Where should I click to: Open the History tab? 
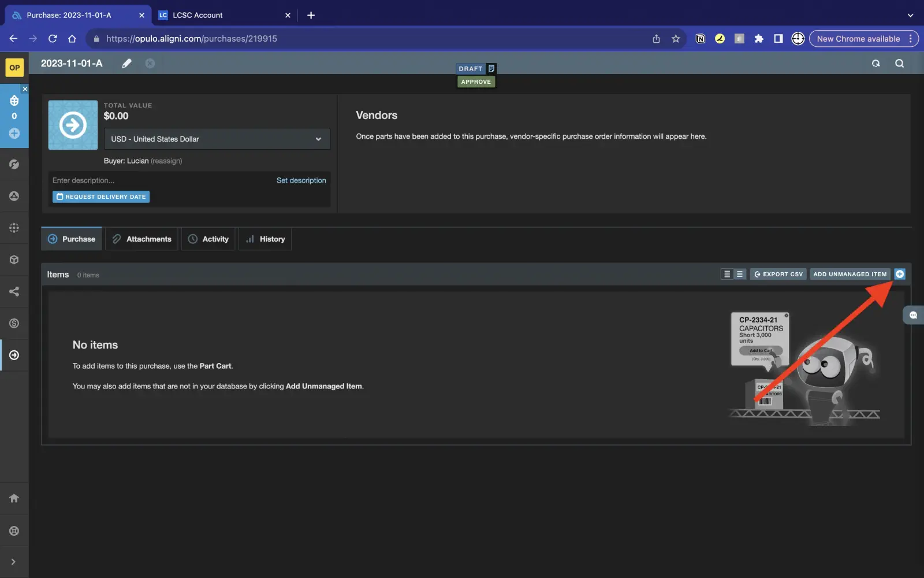[265, 239]
